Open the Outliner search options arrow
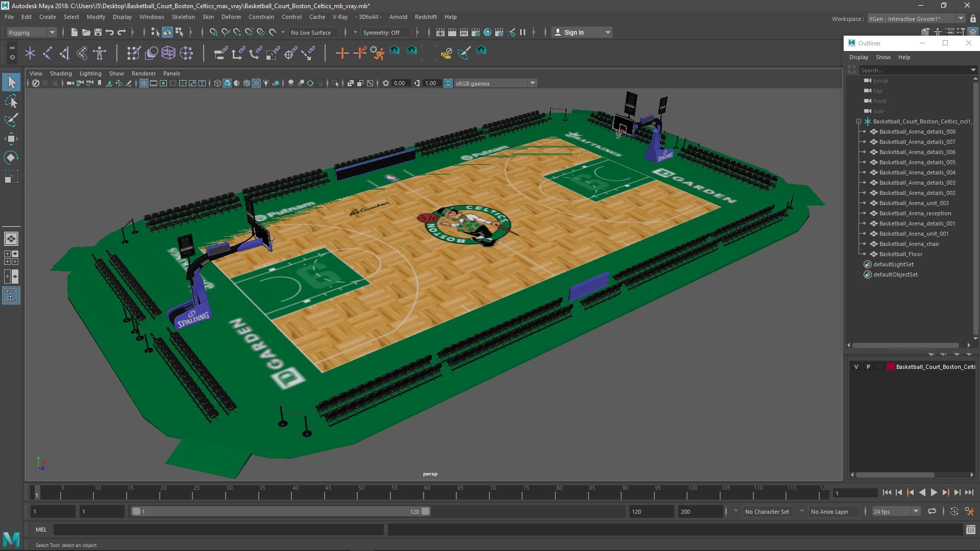This screenshot has height=551, width=980. [973, 70]
